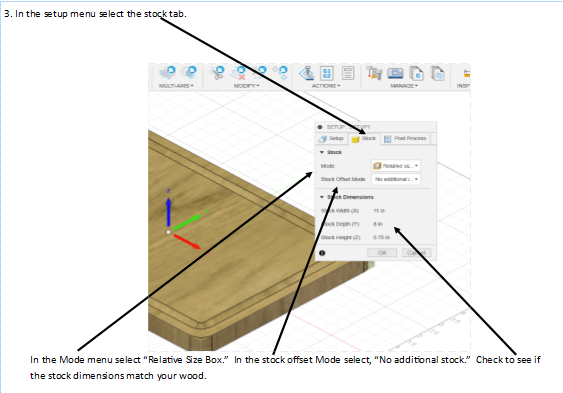Click the Simulate icon in the Actions group
The height and width of the screenshot is (393, 563).
306,73
